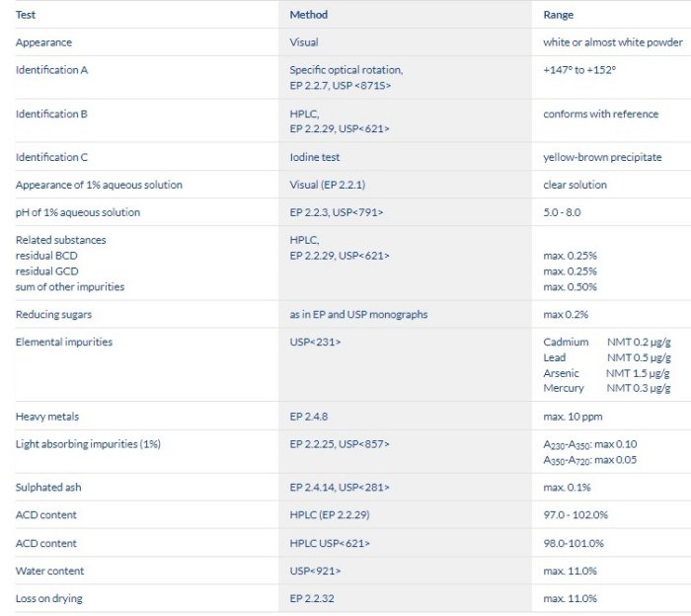Click the 'Cadmium' impurity entry
The width and height of the screenshot is (691, 616).
[566, 342]
